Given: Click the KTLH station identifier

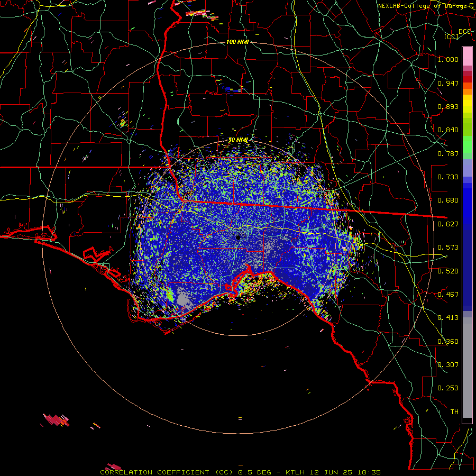Looking at the screenshot, I should coord(295,472).
